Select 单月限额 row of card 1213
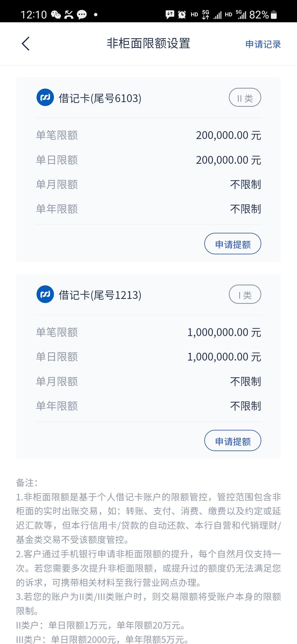Viewport: 297px width, 644px height. pyautogui.click(x=148, y=381)
